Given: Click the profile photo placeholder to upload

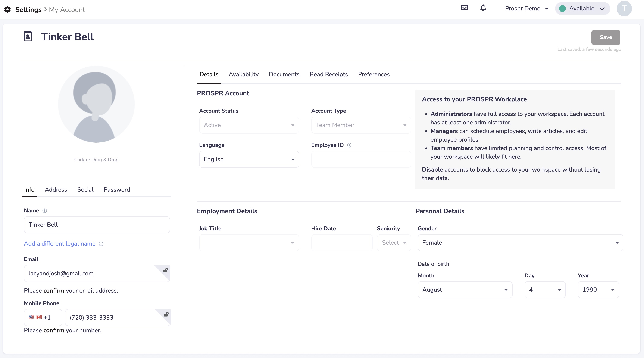Looking at the screenshot, I should [x=96, y=104].
